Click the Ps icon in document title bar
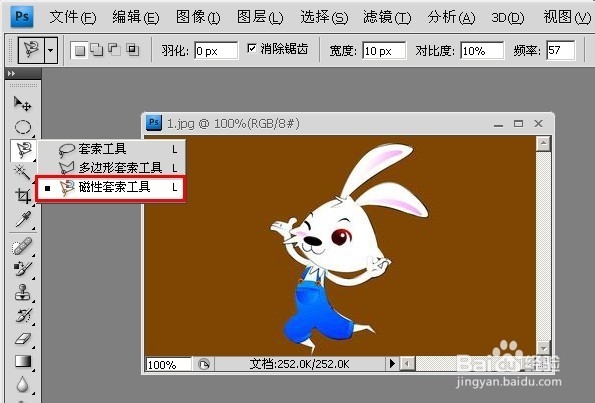The width and height of the screenshot is (595, 403). (x=154, y=123)
